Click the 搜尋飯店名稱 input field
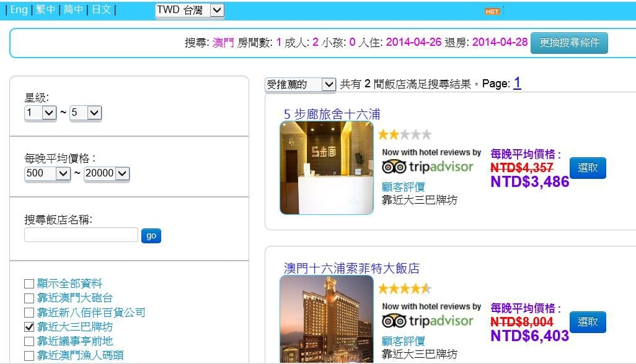 click(79, 235)
